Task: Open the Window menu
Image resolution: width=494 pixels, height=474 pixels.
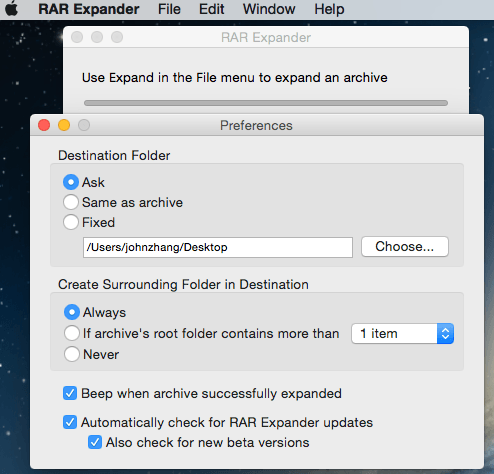Action: (269, 9)
